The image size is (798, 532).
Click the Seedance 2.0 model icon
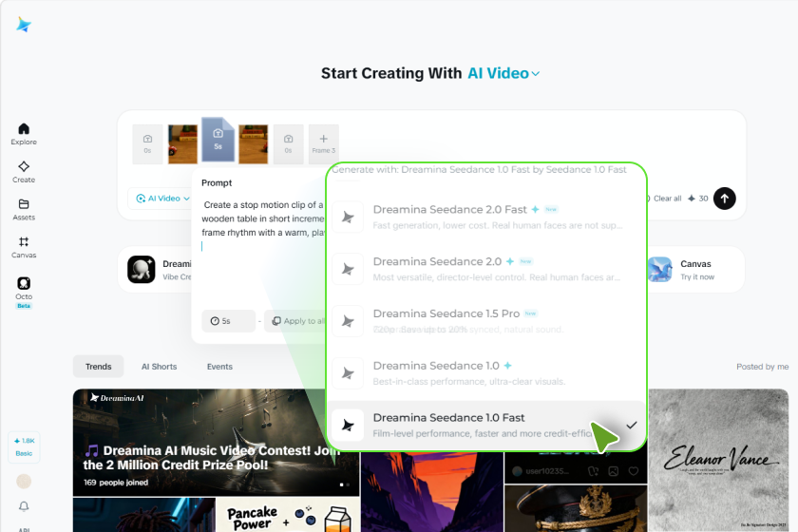coord(348,269)
